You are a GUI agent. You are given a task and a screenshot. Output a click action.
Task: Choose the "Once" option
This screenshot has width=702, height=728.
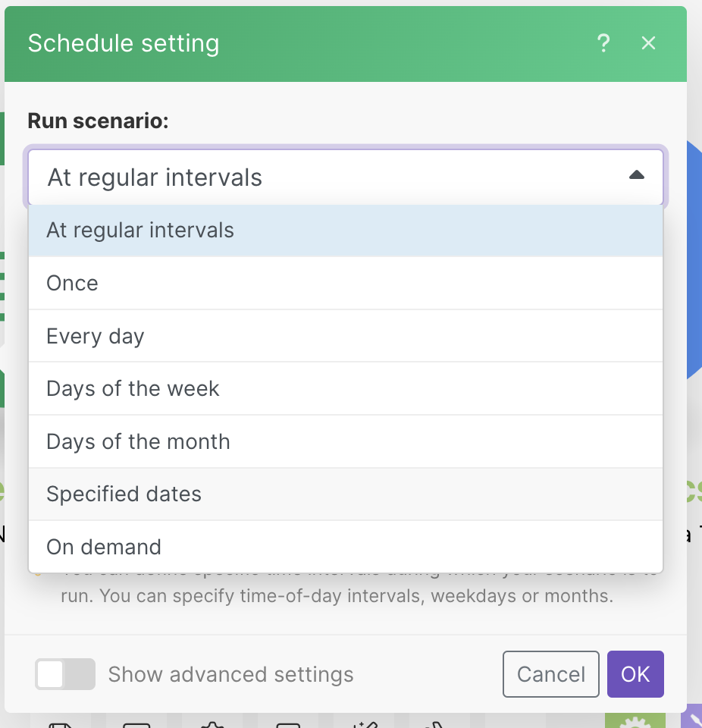click(x=346, y=283)
